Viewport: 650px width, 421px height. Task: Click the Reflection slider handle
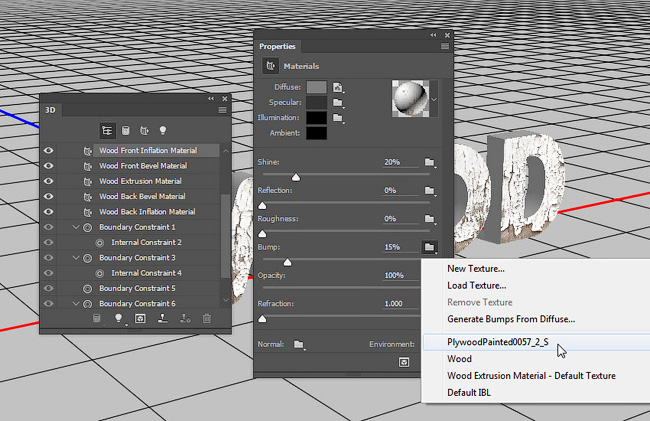tap(262, 206)
